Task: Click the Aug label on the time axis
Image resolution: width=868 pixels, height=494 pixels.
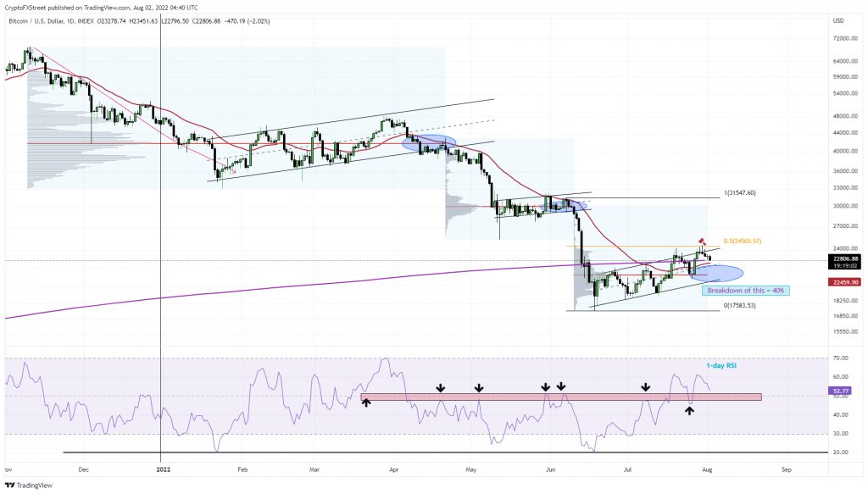Action: tap(706, 468)
